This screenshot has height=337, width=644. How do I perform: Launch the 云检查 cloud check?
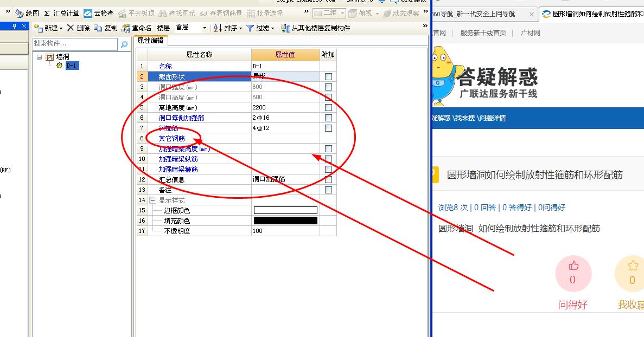point(99,14)
